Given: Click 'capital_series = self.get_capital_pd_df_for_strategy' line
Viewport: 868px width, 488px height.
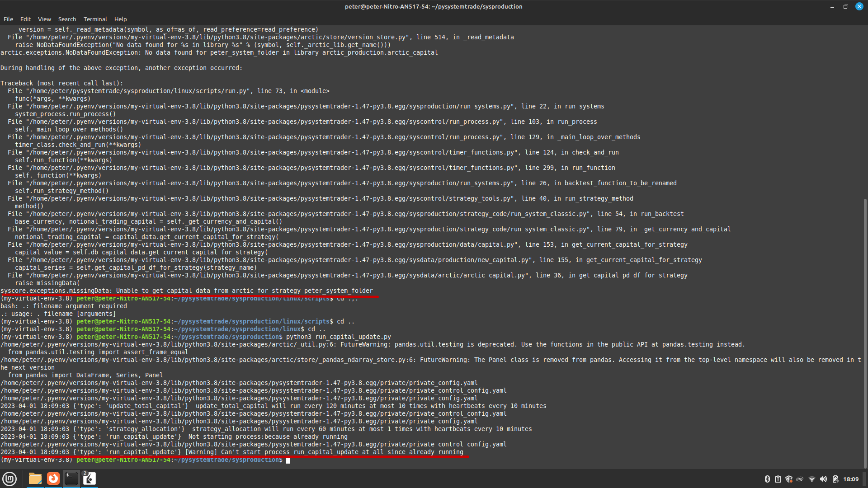Looking at the screenshot, I should coord(136,267).
